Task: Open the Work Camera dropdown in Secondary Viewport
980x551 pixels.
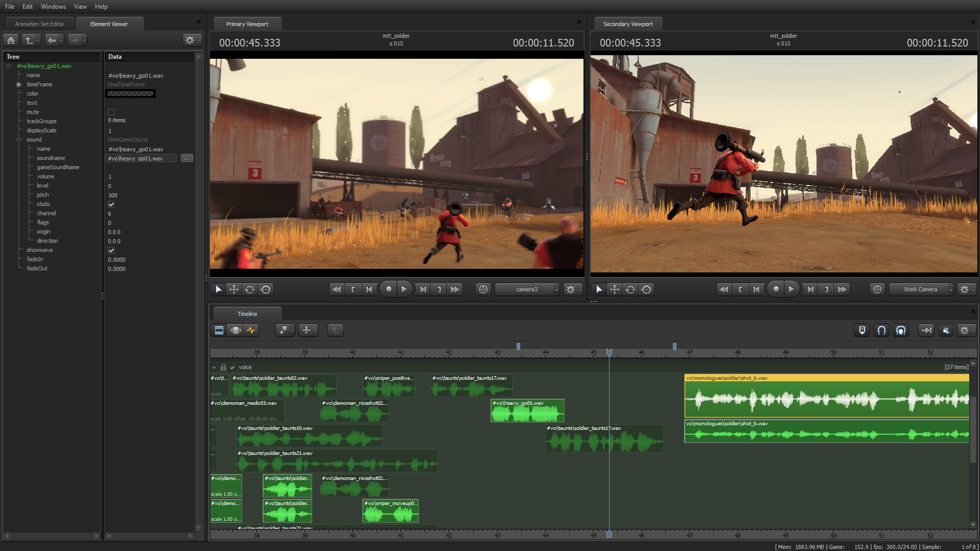Action: point(920,289)
